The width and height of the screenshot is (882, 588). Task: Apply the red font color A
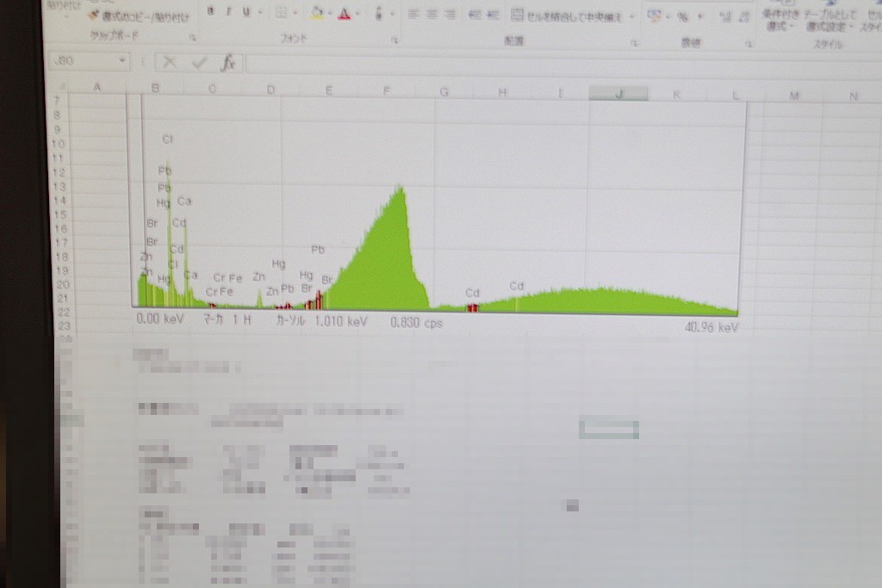tap(345, 14)
